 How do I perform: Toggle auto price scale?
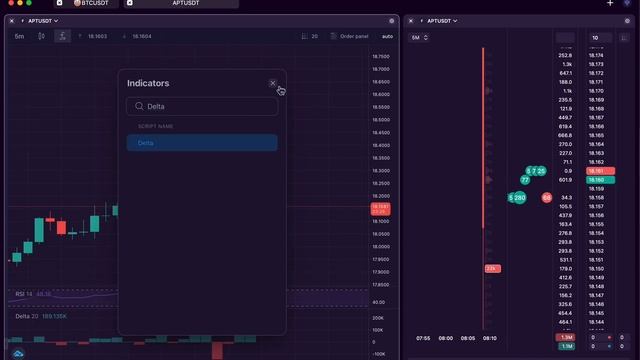coord(387,36)
